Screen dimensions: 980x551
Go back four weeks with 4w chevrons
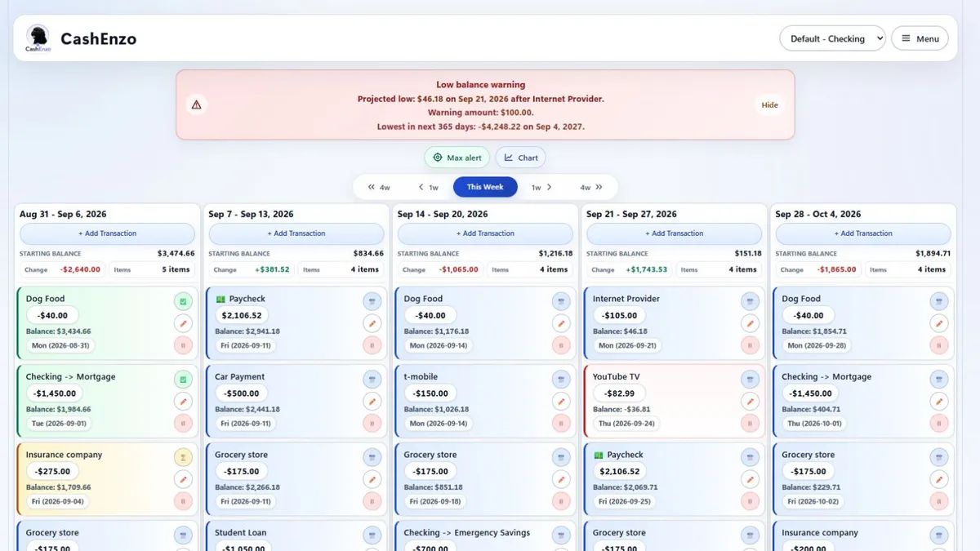pos(379,187)
